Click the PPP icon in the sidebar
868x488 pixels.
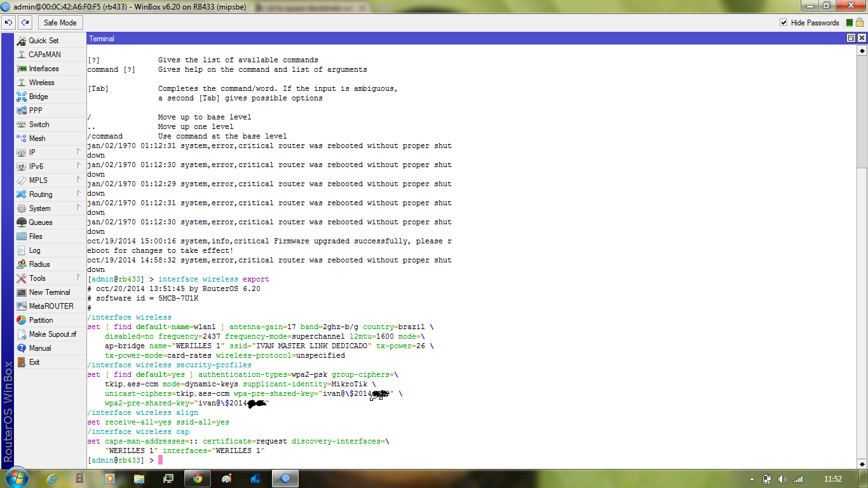(21, 110)
